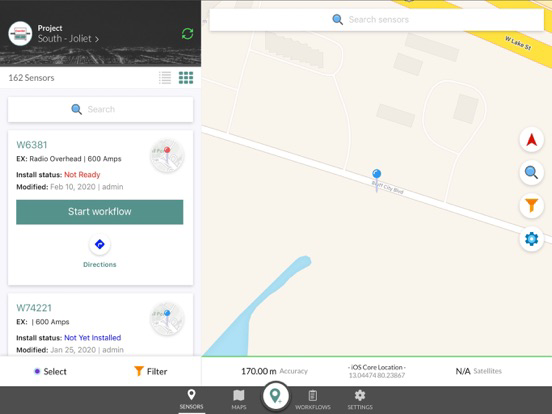Go to the Settings tab
This screenshot has width=552, height=414.
pyautogui.click(x=360, y=400)
